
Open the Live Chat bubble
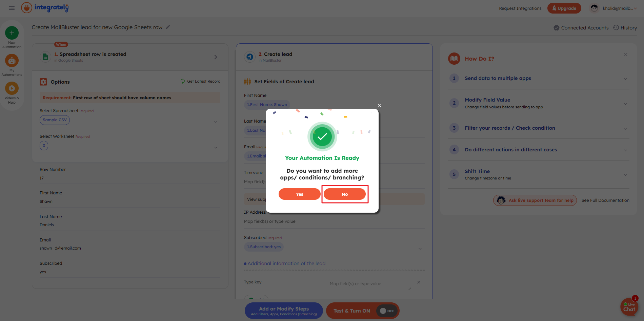click(629, 307)
